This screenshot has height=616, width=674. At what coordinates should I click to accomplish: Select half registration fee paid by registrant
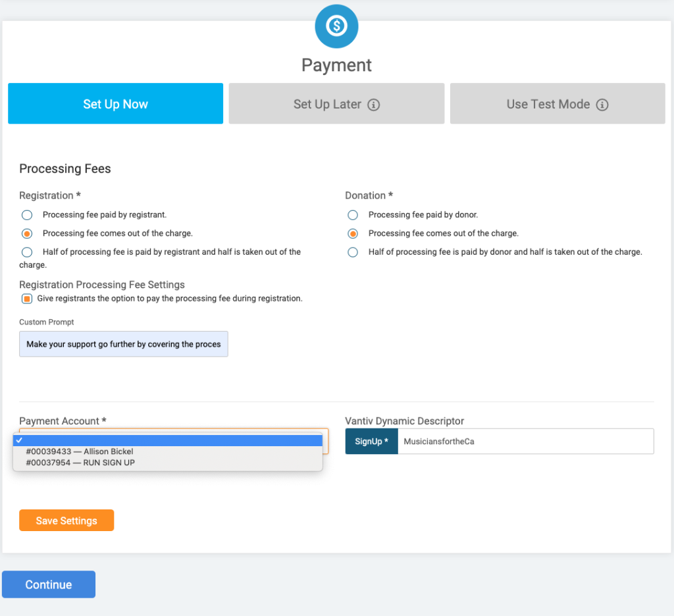(27, 252)
